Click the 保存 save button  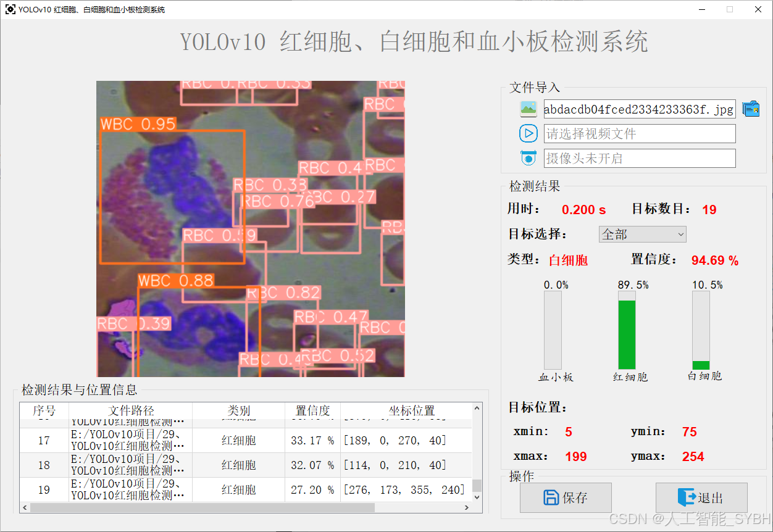tap(566, 497)
